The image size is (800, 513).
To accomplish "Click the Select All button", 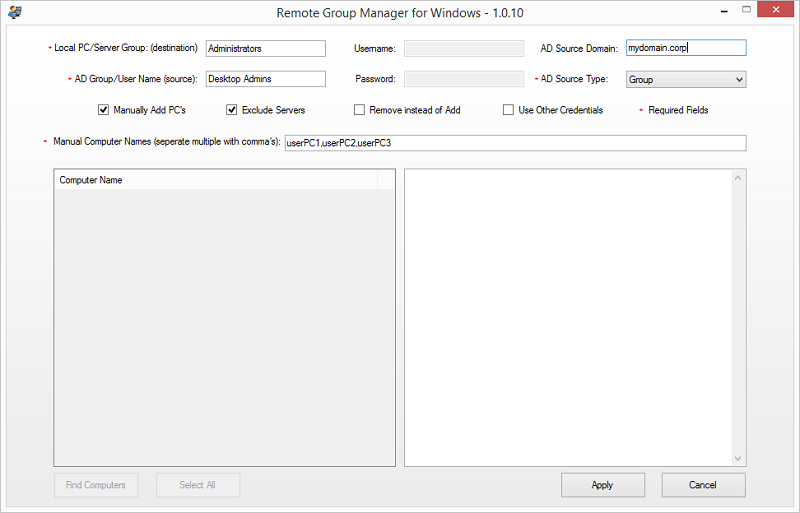I will coord(198,485).
